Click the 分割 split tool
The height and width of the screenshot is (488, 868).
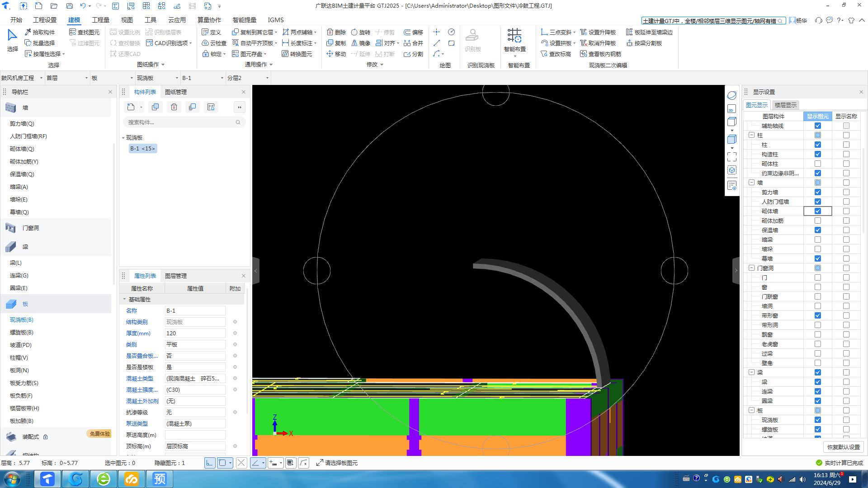414,54
